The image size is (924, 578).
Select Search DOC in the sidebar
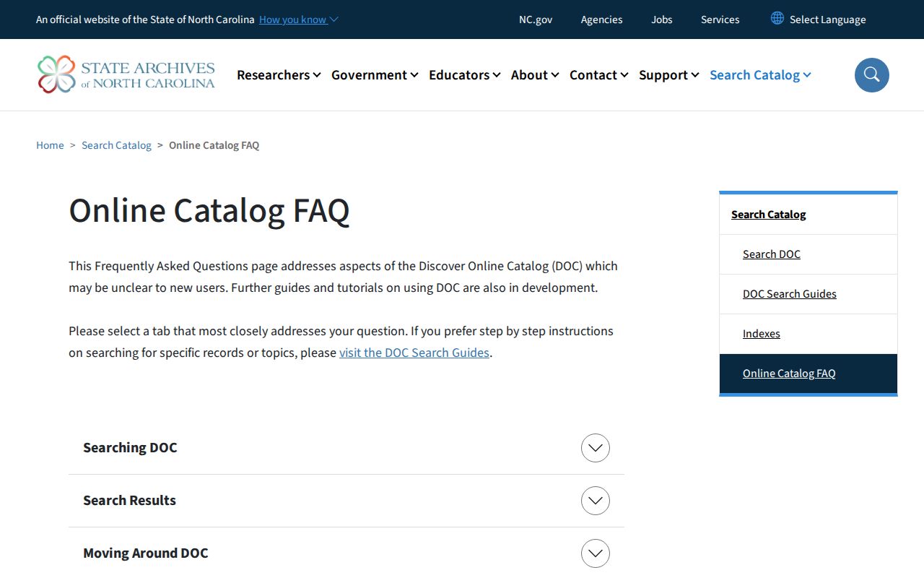772,254
